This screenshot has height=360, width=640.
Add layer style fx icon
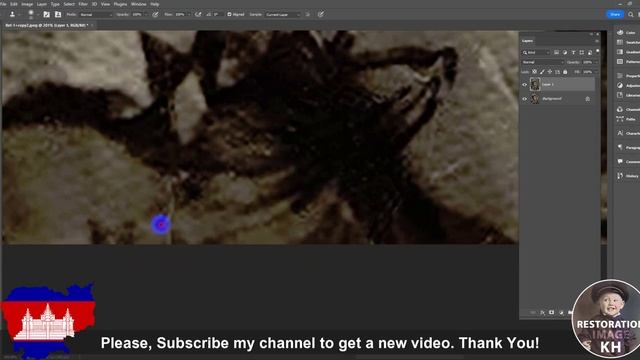542,312
